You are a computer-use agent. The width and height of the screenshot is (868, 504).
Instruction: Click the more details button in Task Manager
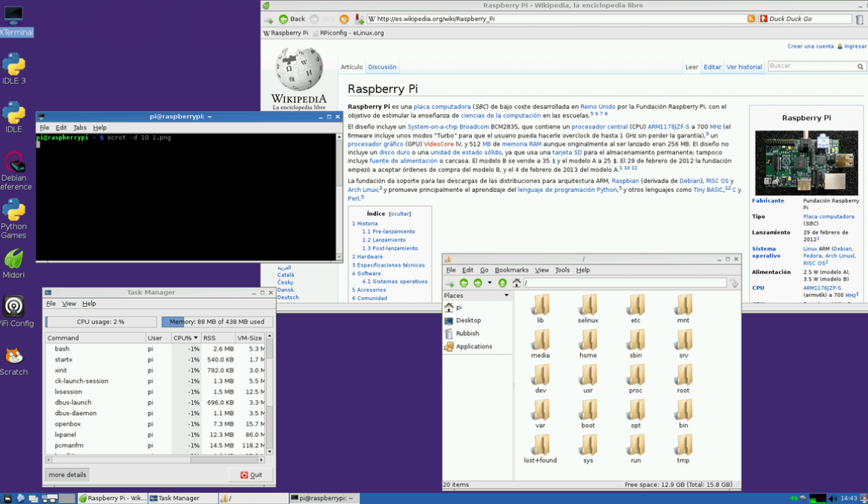[68, 474]
